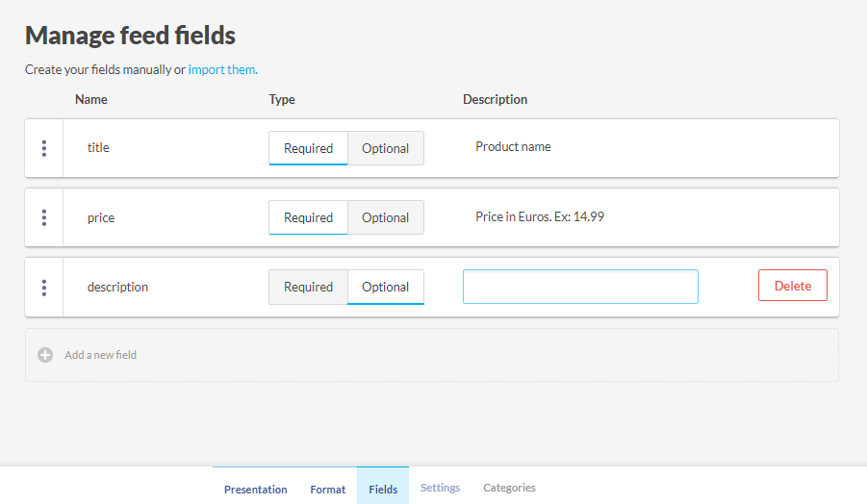Switch to the Format tab
The width and height of the screenshot is (867, 504).
(x=327, y=489)
